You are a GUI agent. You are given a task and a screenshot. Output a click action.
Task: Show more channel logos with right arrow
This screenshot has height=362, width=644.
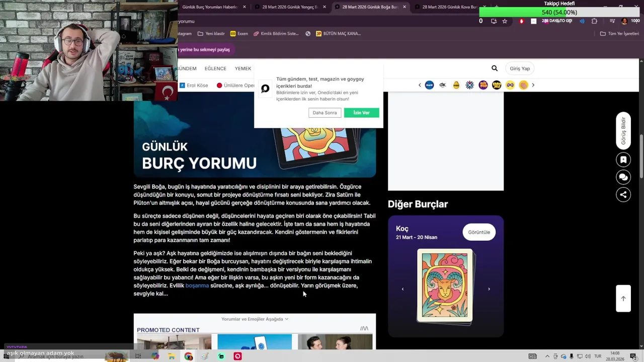pos(533,85)
